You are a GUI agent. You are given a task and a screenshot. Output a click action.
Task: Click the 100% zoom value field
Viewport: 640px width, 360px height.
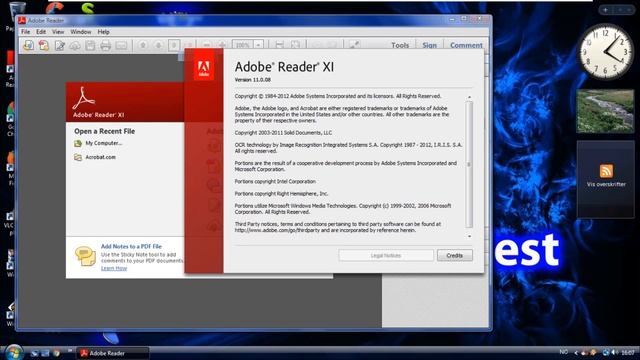pyautogui.click(x=242, y=45)
